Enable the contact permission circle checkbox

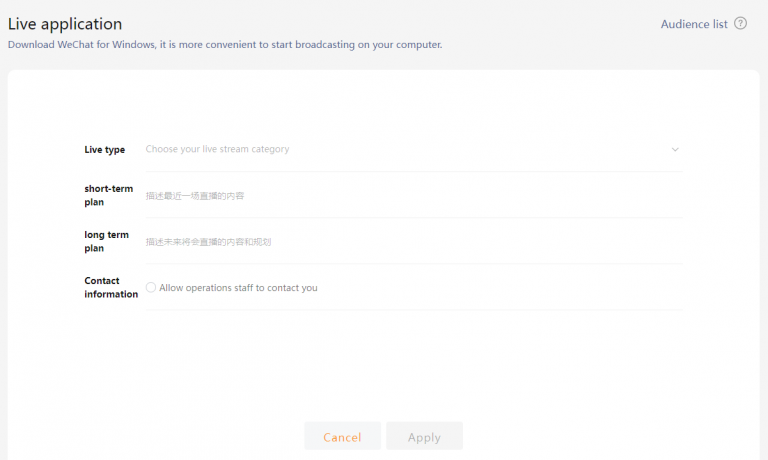pyautogui.click(x=151, y=288)
